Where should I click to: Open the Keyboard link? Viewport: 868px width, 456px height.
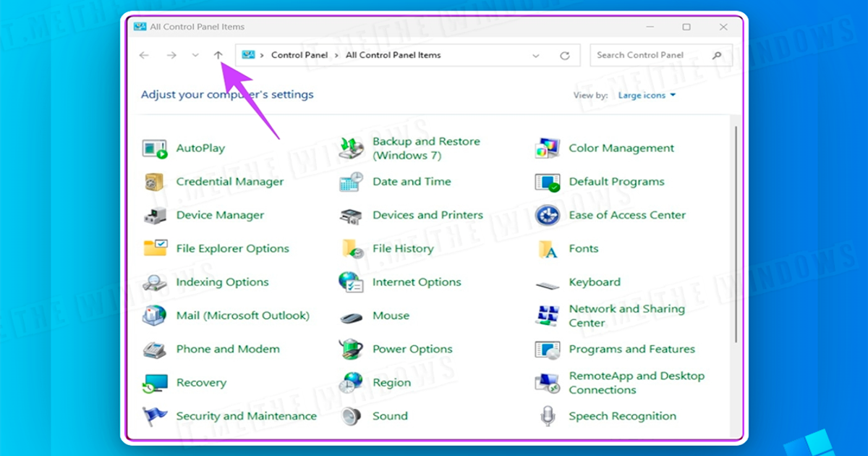tap(595, 282)
